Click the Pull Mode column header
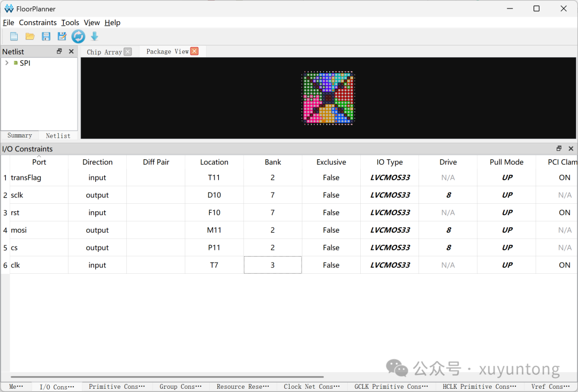 point(506,162)
